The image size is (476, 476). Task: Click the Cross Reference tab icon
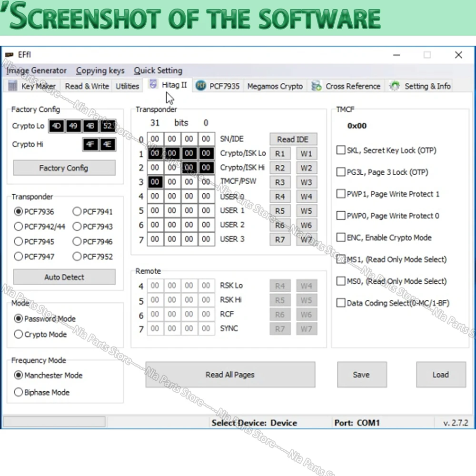317,86
